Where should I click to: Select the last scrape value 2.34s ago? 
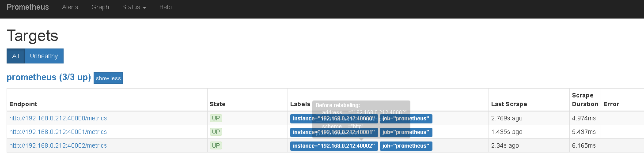pyautogui.click(x=505, y=145)
